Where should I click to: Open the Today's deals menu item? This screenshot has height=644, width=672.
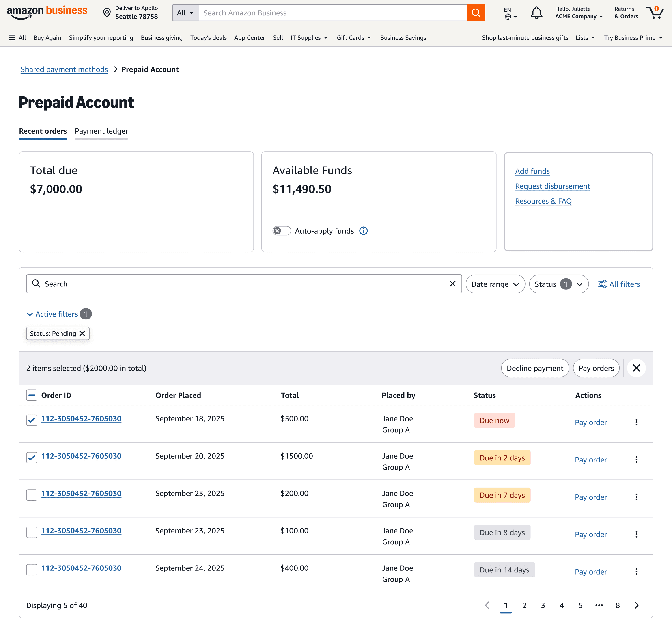(208, 38)
